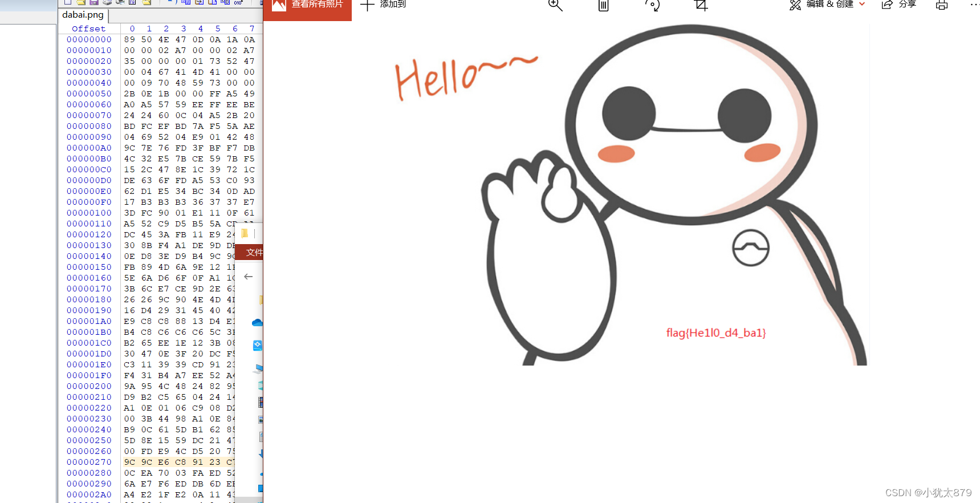
Task: Select offset 00000020 row label
Action: click(90, 61)
